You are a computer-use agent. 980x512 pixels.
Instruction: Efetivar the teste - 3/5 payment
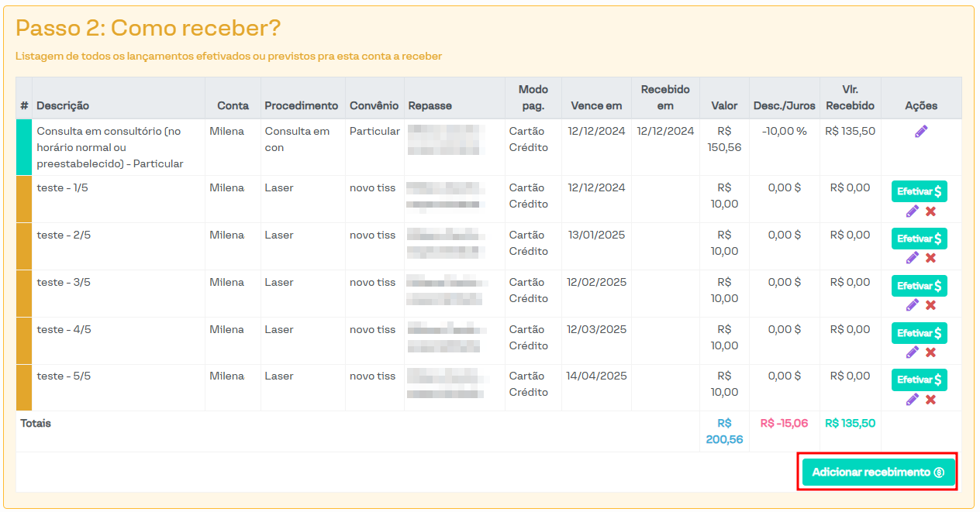(919, 286)
